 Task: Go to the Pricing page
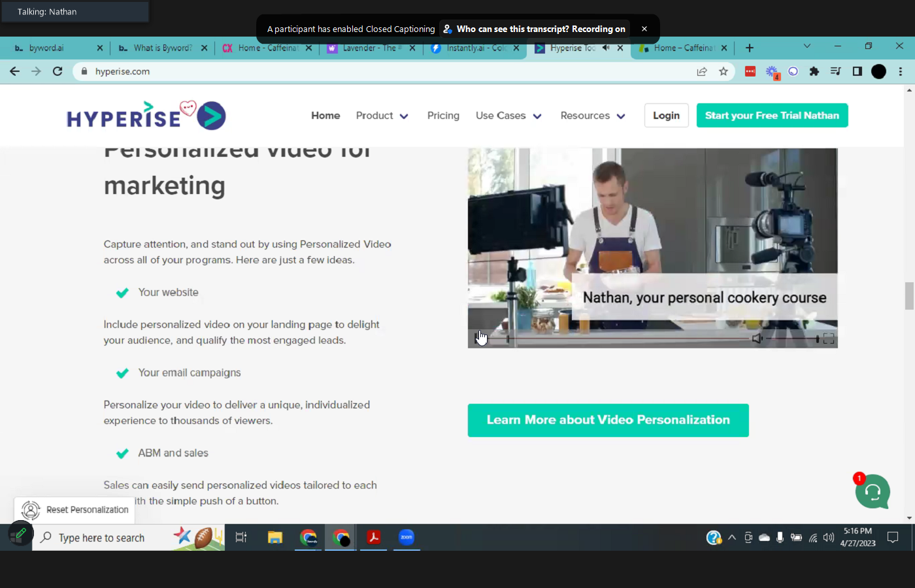click(x=443, y=116)
